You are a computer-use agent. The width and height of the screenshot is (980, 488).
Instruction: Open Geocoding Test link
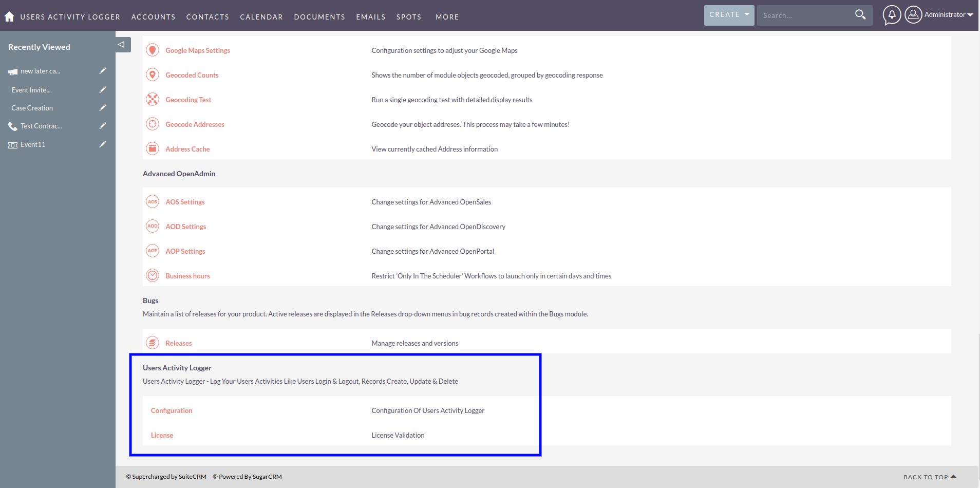click(x=188, y=100)
